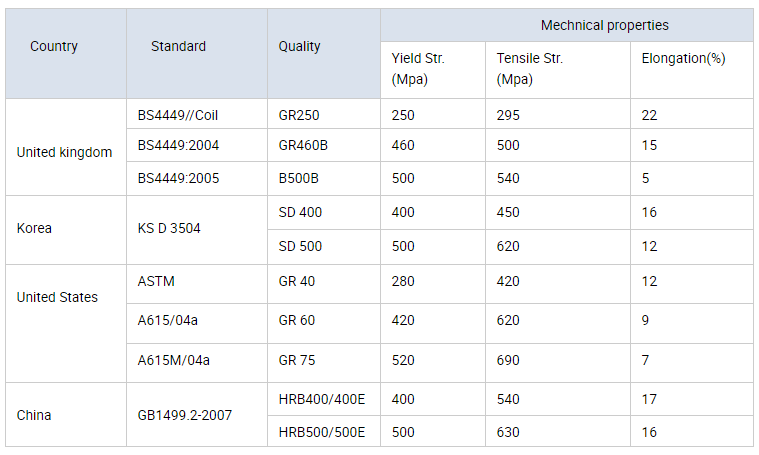Click the HRB500/500E quality cell

pos(324,431)
